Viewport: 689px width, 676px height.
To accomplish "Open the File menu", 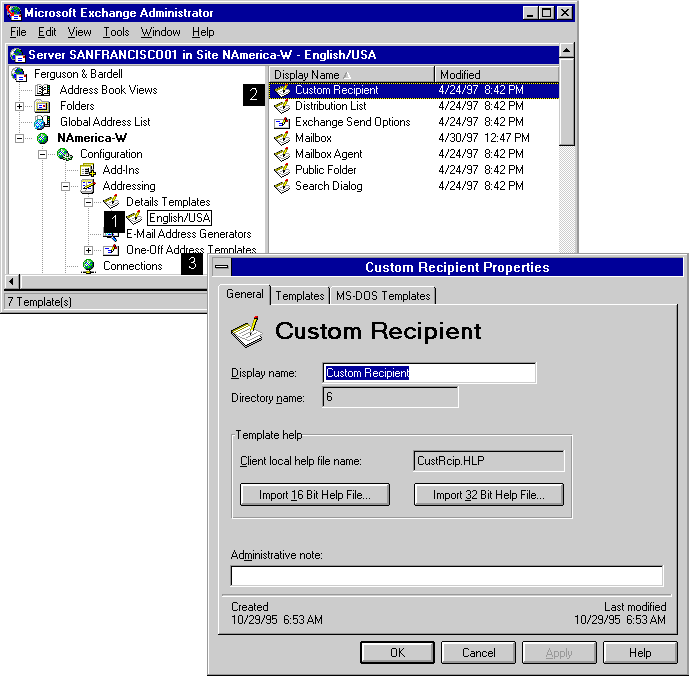I will (x=18, y=32).
